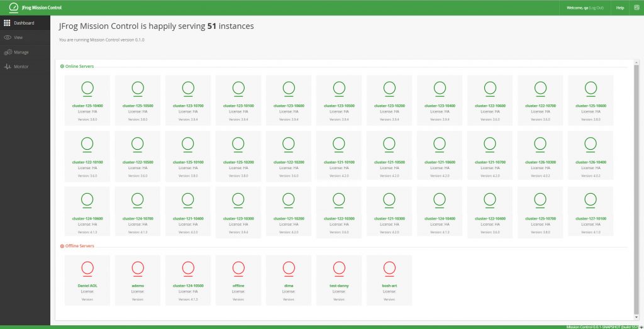The image size is (644, 329).
Task: Click the Log Out link
Action: (596, 8)
